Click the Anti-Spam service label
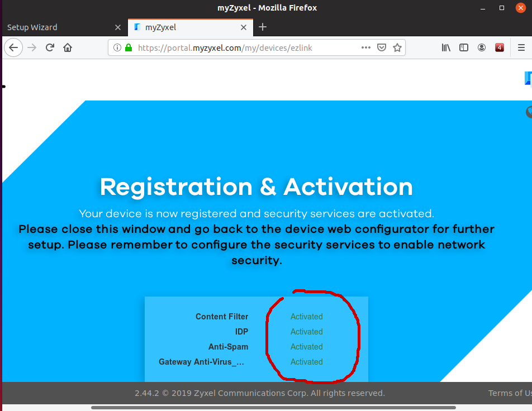 point(229,347)
